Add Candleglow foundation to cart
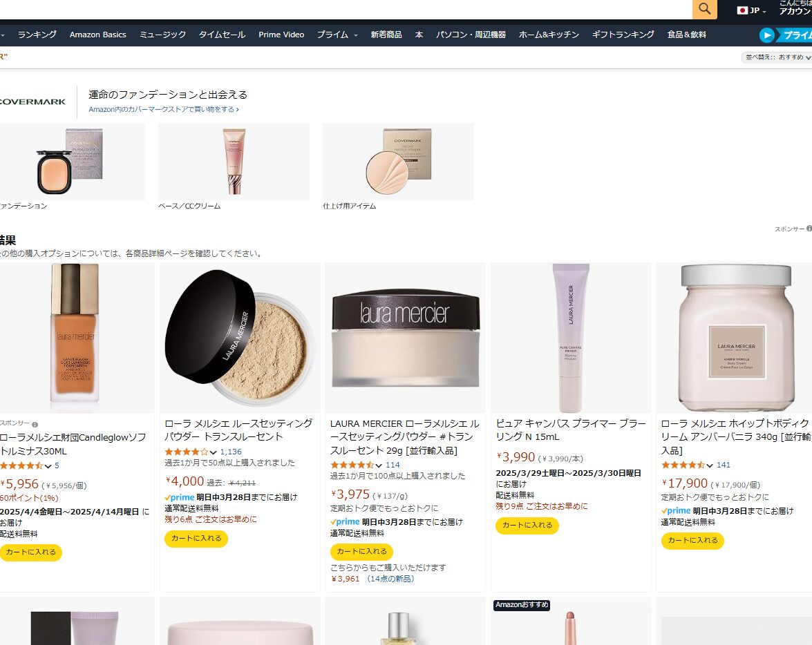The height and width of the screenshot is (645, 812). pyautogui.click(x=30, y=552)
